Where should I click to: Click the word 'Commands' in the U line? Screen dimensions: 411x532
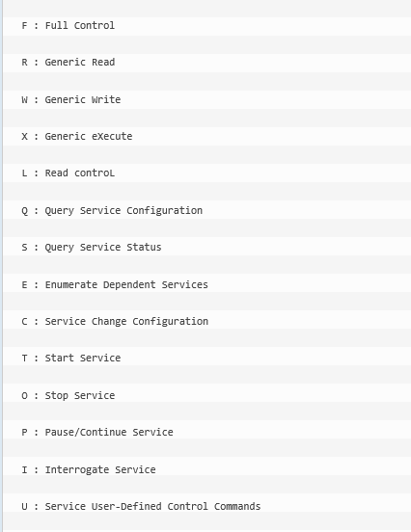click(x=237, y=506)
